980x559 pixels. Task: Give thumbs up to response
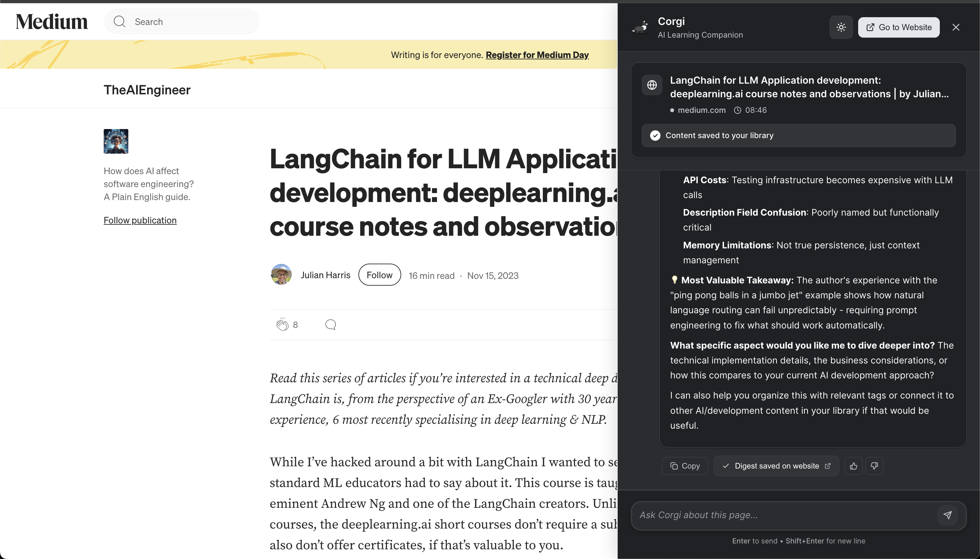tap(853, 466)
